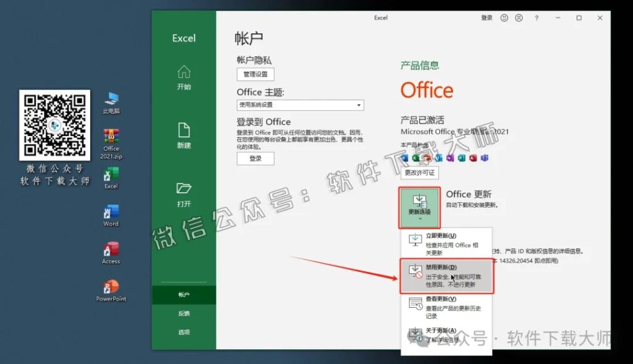The image size is (633, 364).
Task: Click the 登录 sign-in button
Action: (x=255, y=158)
